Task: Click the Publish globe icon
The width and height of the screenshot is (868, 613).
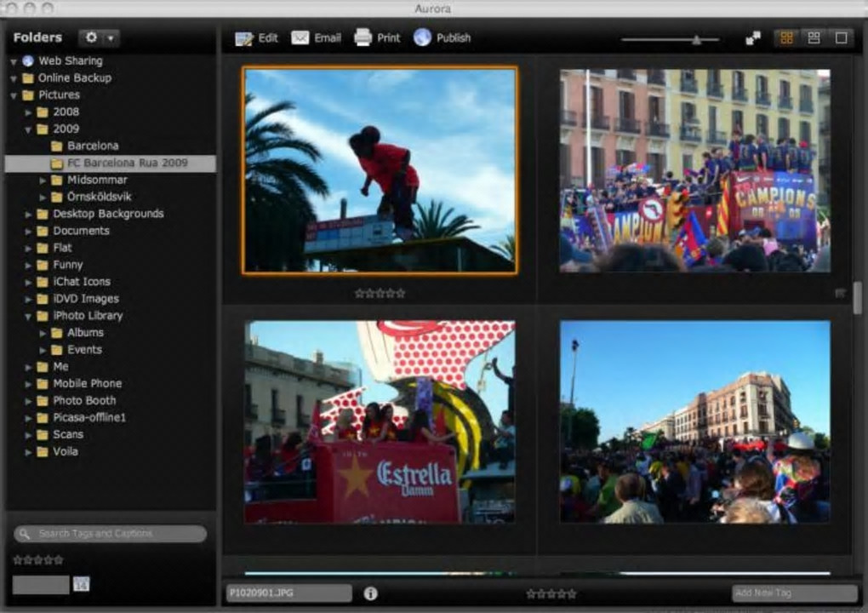Action: (x=423, y=38)
